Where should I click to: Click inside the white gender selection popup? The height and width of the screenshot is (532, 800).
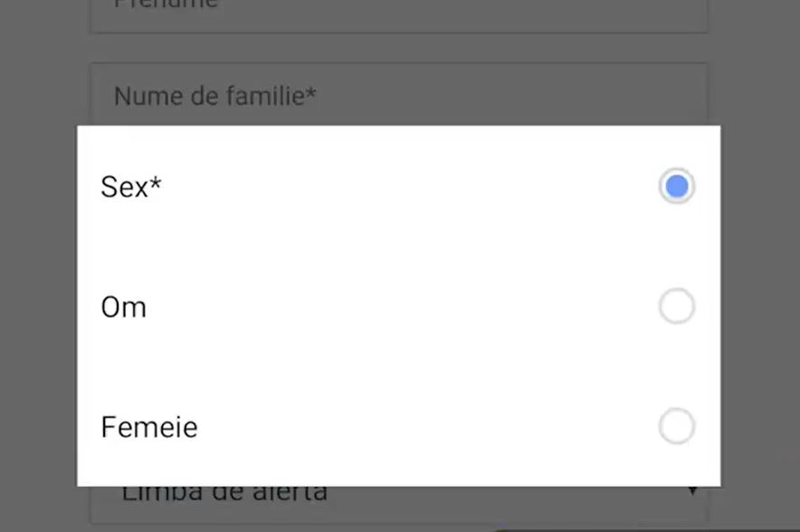point(398,244)
